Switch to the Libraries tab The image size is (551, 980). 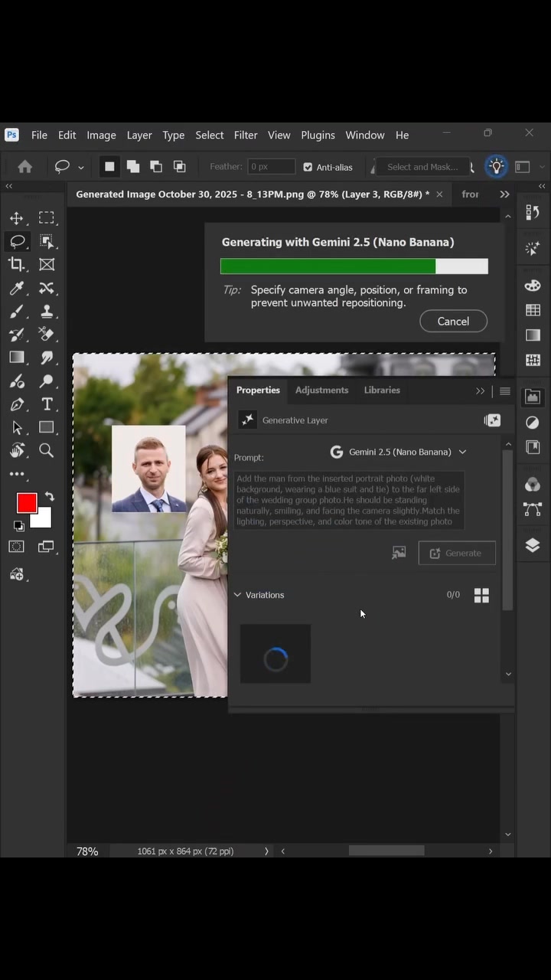point(382,390)
